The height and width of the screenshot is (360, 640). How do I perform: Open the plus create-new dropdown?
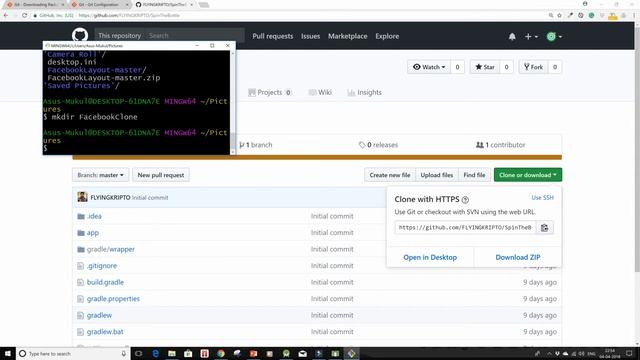(x=531, y=37)
